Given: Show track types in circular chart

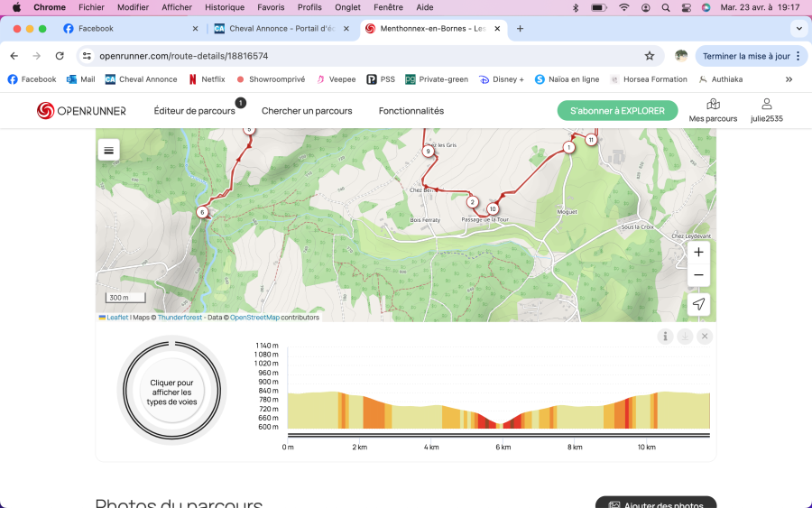Looking at the screenshot, I should (171, 393).
